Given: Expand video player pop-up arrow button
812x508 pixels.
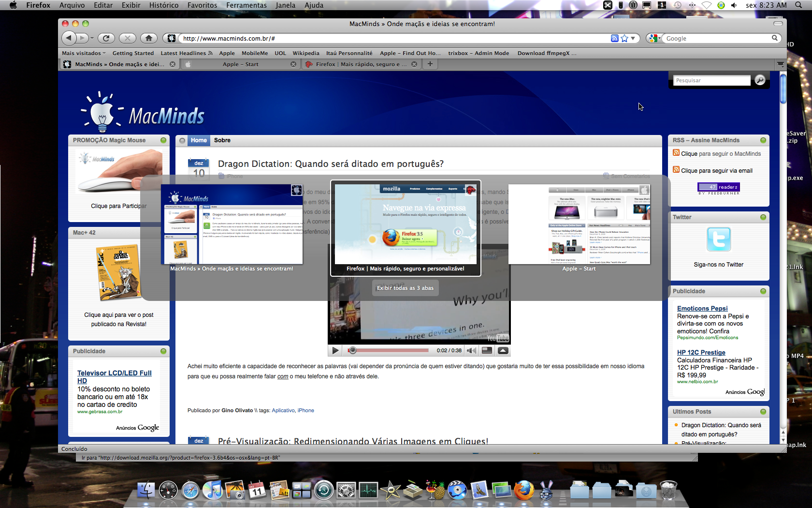Looking at the screenshot, I should (x=503, y=351).
